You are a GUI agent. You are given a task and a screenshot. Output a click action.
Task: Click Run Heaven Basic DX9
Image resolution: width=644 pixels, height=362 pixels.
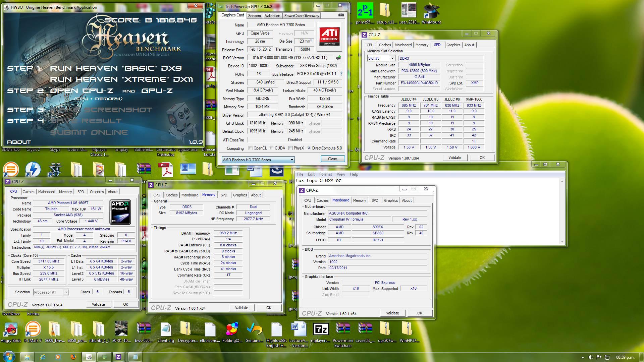point(116,68)
